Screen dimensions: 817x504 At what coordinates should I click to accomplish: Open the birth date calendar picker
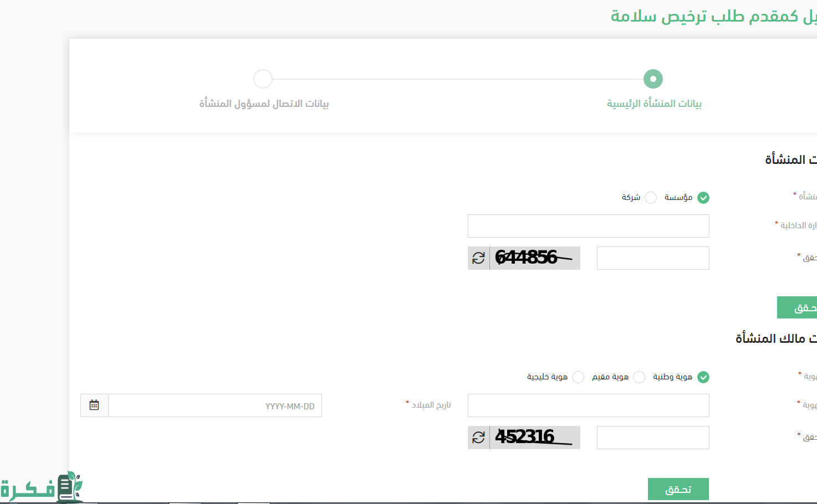[x=94, y=405]
